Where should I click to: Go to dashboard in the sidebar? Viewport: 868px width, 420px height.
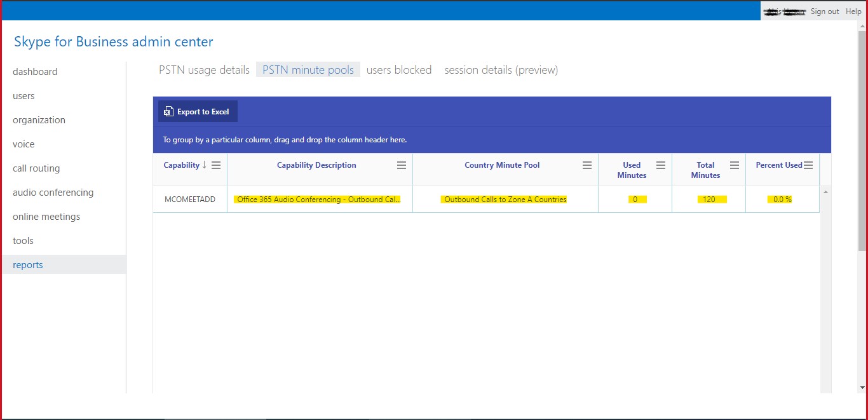pyautogui.click(x=35, y=72)
